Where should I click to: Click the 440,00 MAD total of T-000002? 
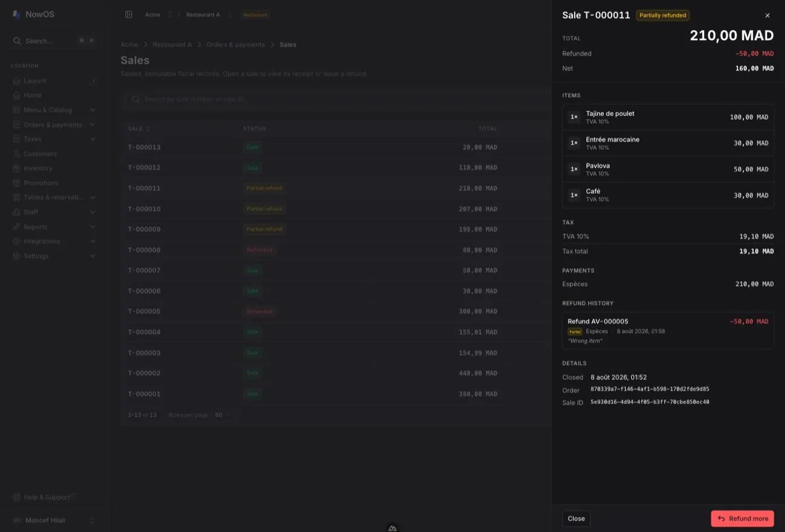coord(477,373)
